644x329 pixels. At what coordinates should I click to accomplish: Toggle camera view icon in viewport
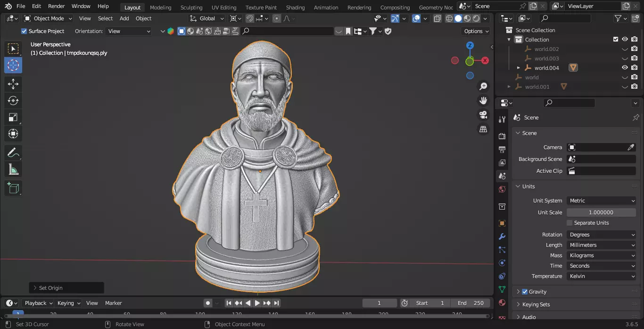483,115
